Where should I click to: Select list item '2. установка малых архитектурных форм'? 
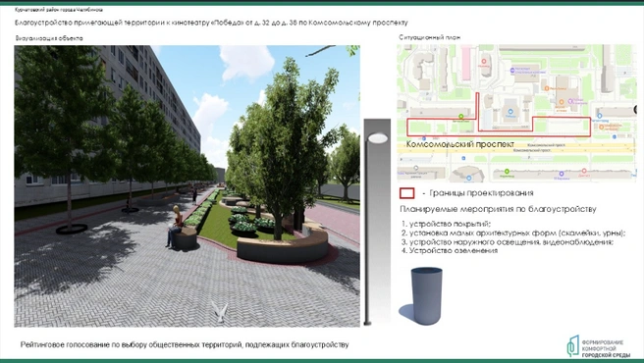[x=513, y=233]
